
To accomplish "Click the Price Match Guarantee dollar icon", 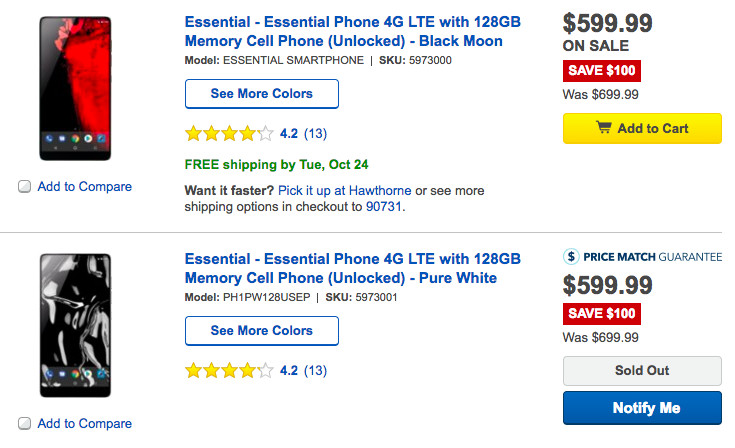I will pyautogui.click(x=571, y=257).
